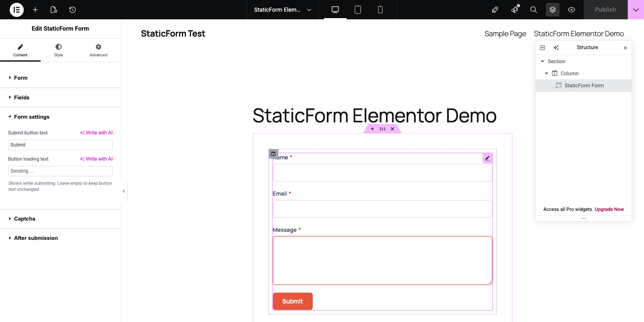Open StaticForm Elementor Demo nav link

pyautogui.click(x=579, y=34)
